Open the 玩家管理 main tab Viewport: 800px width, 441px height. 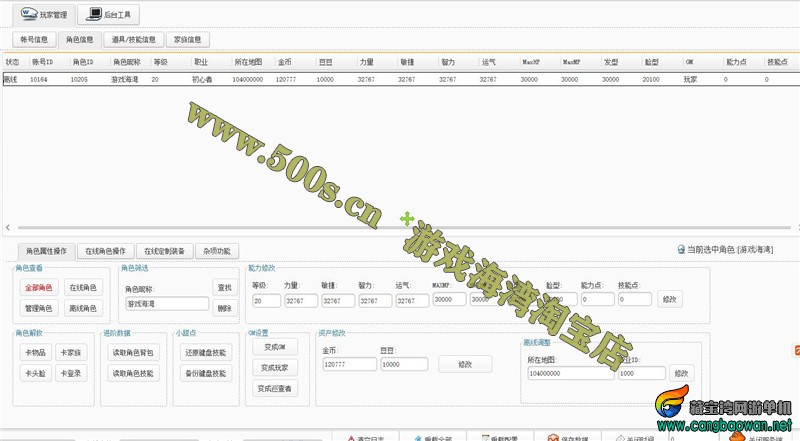(x=44, y=14)
